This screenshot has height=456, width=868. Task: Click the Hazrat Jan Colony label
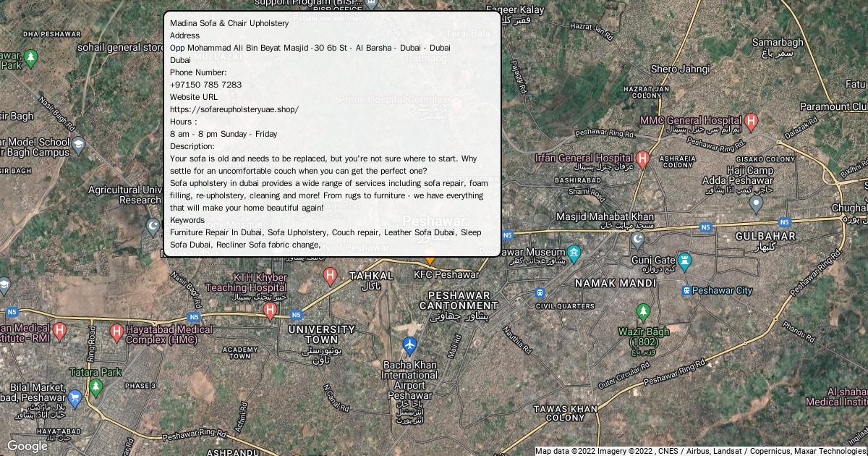[646, 92]
